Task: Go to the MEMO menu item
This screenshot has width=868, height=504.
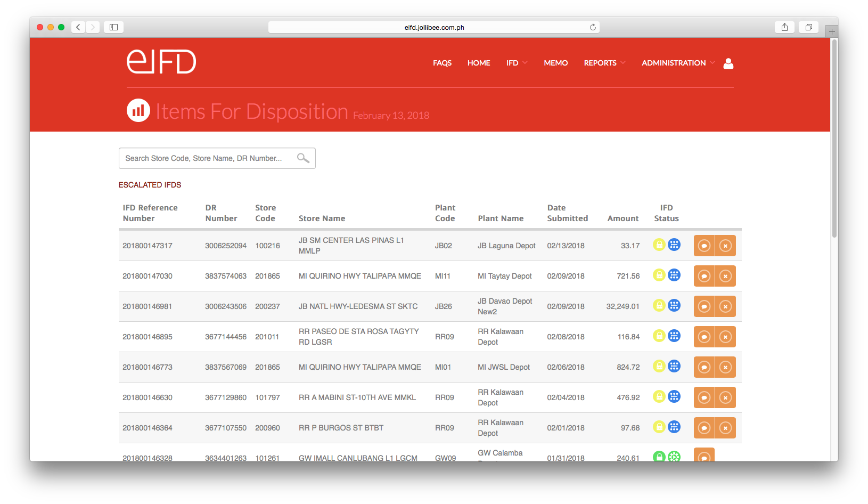Action: 555,63
